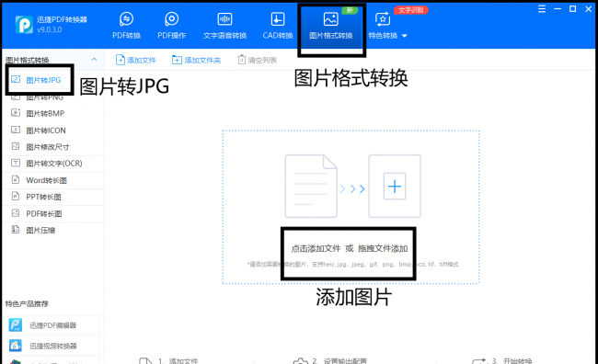Open 迅捷视频转换器 recommended product
Image resolution: width=598 pixels, height=364 pixels.
coord(53,346)
